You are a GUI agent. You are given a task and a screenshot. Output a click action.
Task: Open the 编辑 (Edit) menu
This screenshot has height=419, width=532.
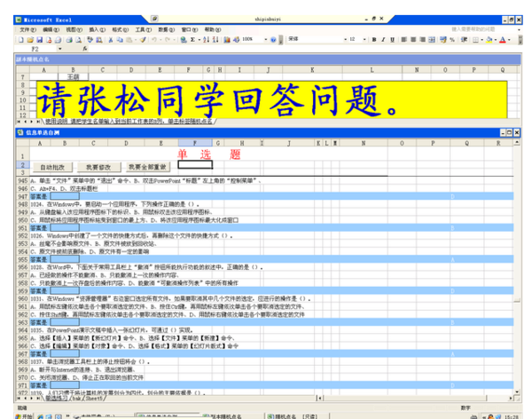pos(51,30)
